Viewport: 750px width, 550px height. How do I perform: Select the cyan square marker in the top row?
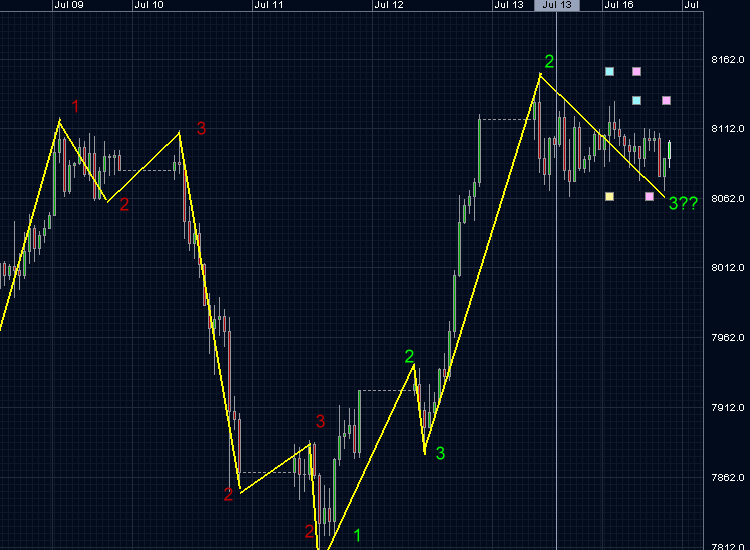609,72
